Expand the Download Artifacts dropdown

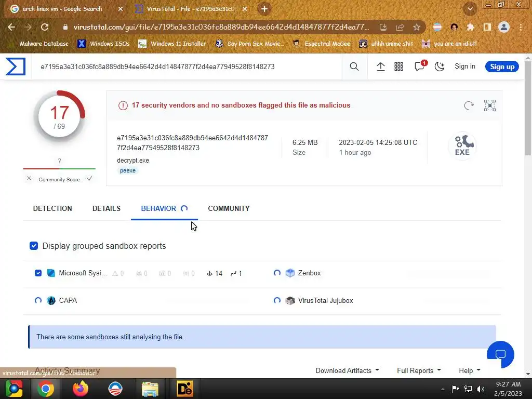[x=348, y=370]
